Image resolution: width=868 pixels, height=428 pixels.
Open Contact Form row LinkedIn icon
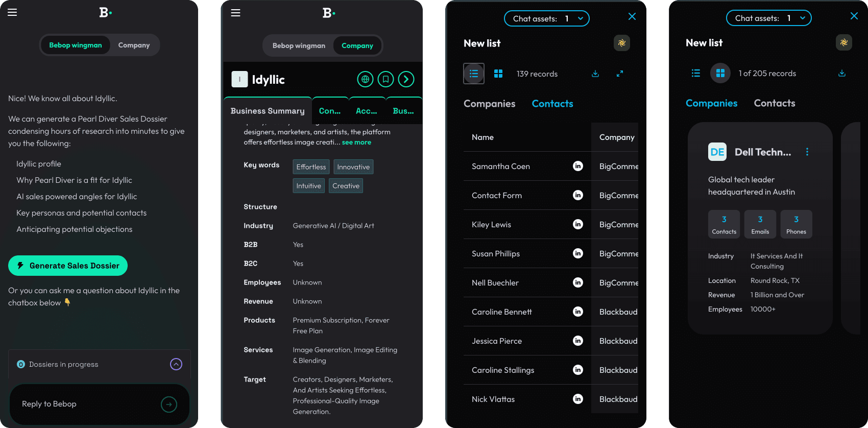tap(578, 195)
